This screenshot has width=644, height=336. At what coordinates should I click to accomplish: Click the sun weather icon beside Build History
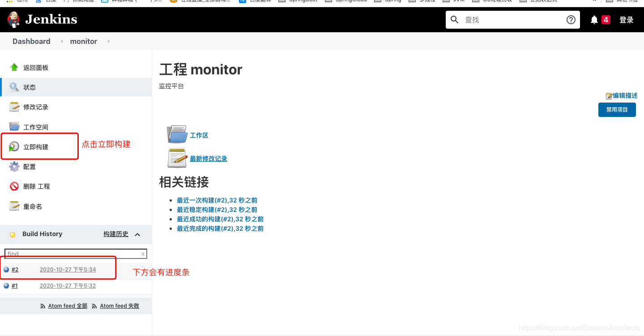click(13, 234)
